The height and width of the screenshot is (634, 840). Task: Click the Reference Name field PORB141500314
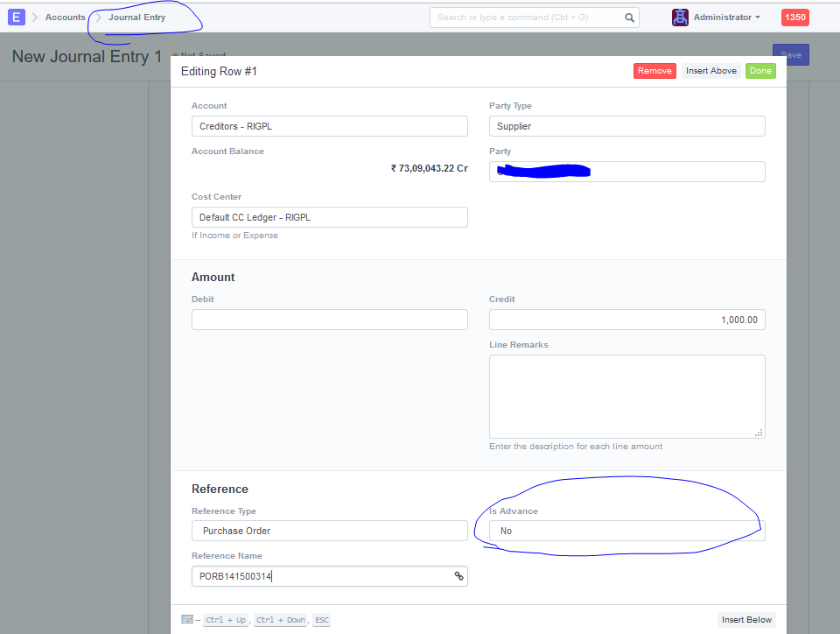point(330,576)
